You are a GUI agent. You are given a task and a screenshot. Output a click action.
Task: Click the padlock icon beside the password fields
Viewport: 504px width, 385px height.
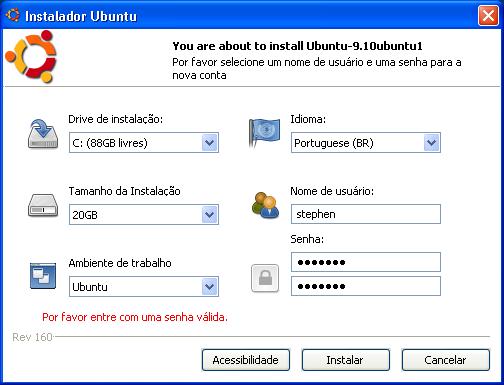(265, 278)
